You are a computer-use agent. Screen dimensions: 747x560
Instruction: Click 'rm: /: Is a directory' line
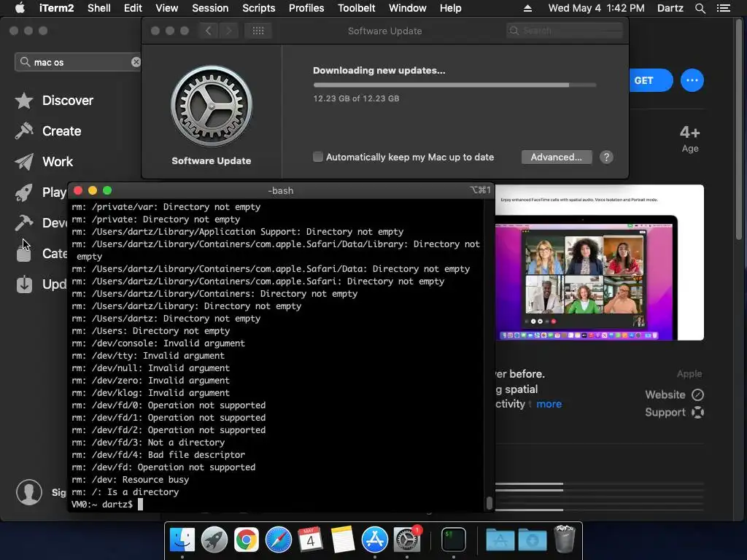(125, 492)
